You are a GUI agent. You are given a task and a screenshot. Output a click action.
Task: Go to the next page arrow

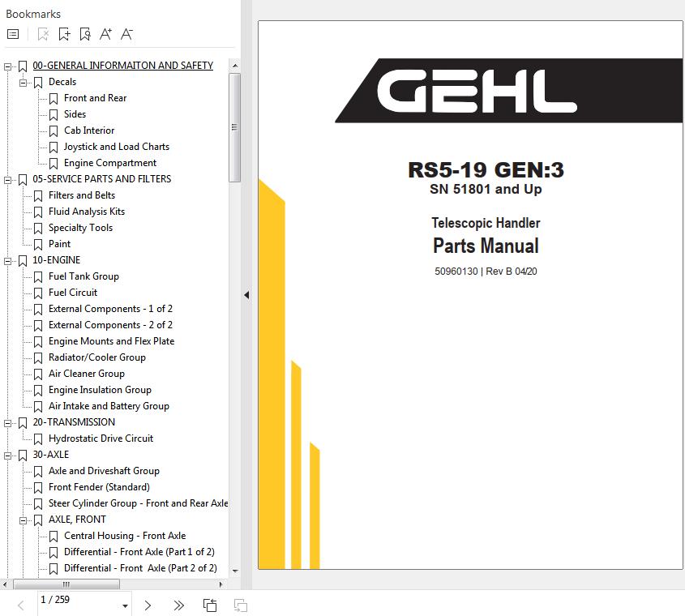coord(148,605)
